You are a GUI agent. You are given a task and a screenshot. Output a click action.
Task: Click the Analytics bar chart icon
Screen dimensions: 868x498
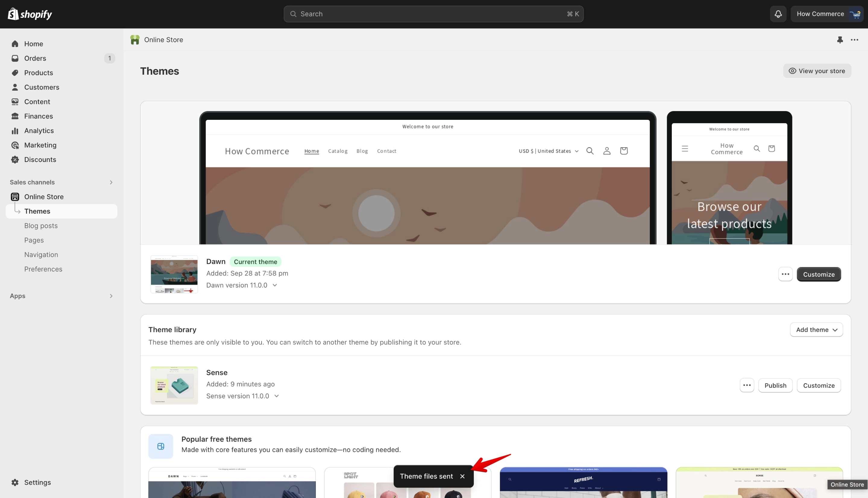point(15,131)
